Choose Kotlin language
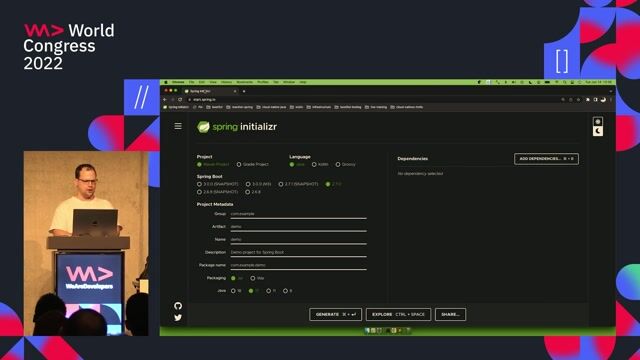The image size is (640, 360). click(x=320, y=164)
